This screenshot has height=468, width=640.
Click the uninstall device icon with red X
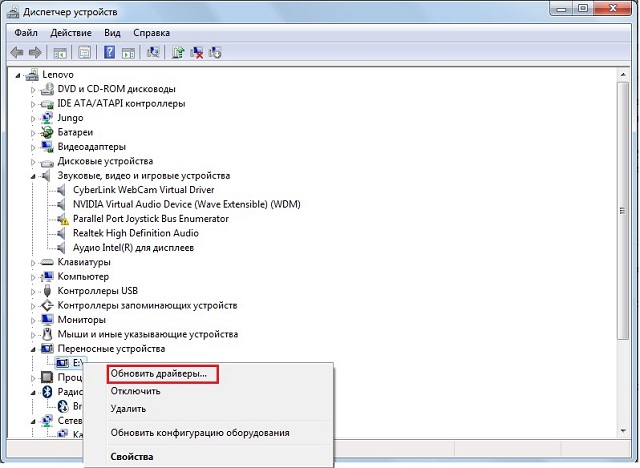pyautogui.click(x=197, y=52)
